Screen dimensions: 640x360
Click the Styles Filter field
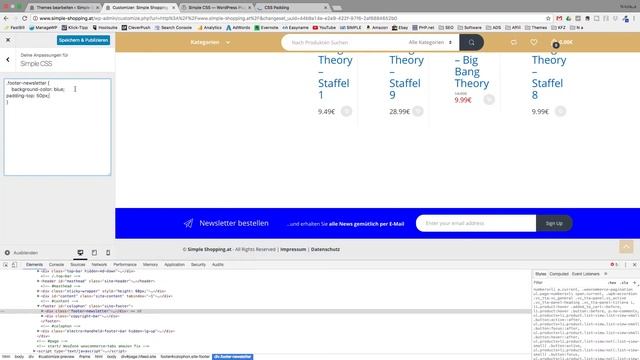coord(567,282)
